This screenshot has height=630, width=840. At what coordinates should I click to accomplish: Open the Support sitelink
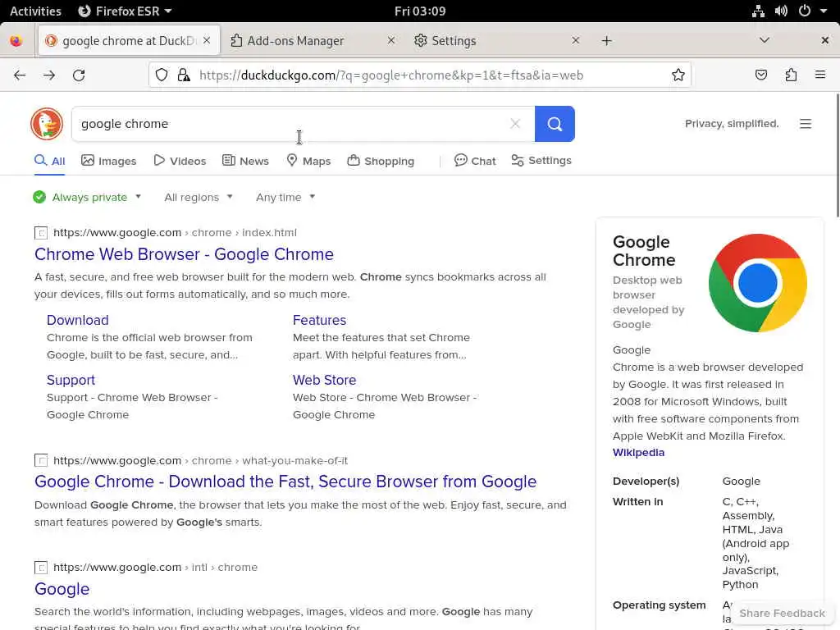click(71, 380)
